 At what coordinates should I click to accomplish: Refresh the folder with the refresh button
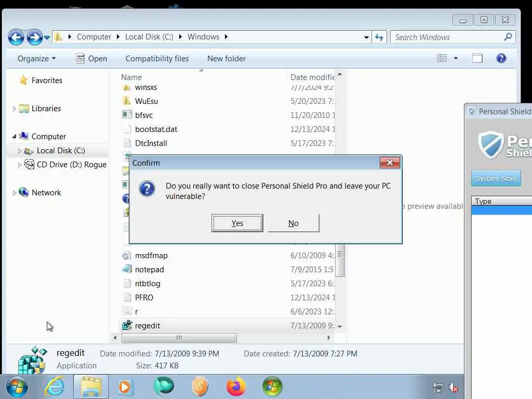pyautogui.click(x=379, y=37)
